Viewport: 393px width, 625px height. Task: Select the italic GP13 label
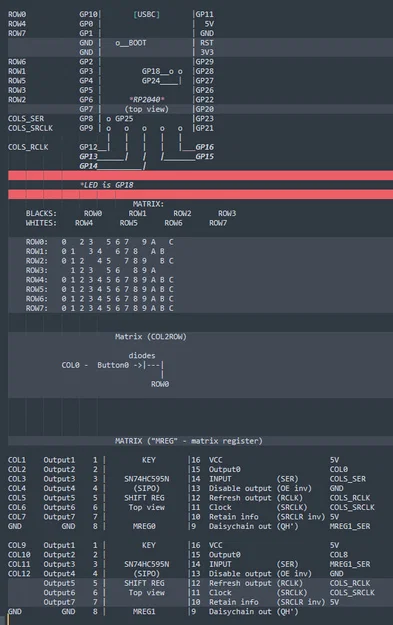pos(88,157)
